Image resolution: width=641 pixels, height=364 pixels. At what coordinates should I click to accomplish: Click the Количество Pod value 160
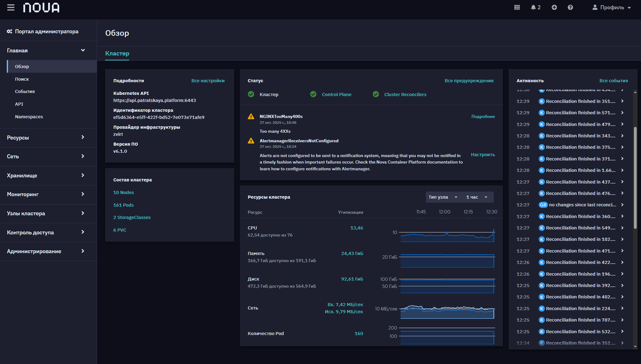(x=359, y=334)
